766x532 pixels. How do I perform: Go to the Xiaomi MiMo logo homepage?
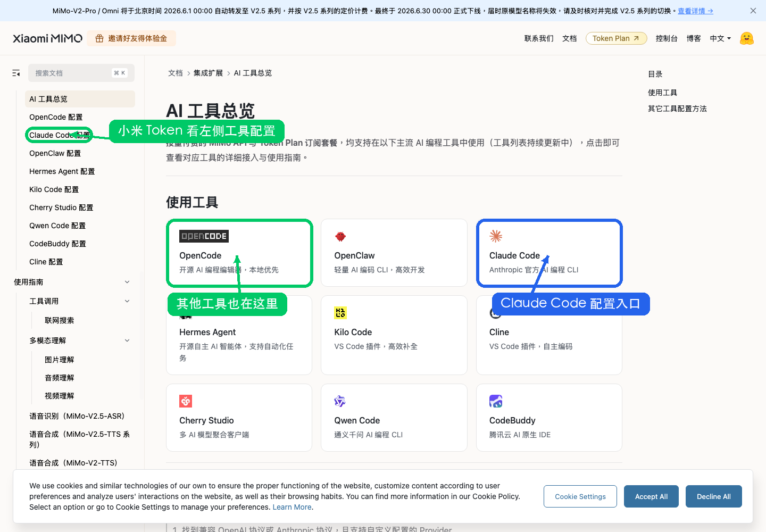(x=48, y=38)
